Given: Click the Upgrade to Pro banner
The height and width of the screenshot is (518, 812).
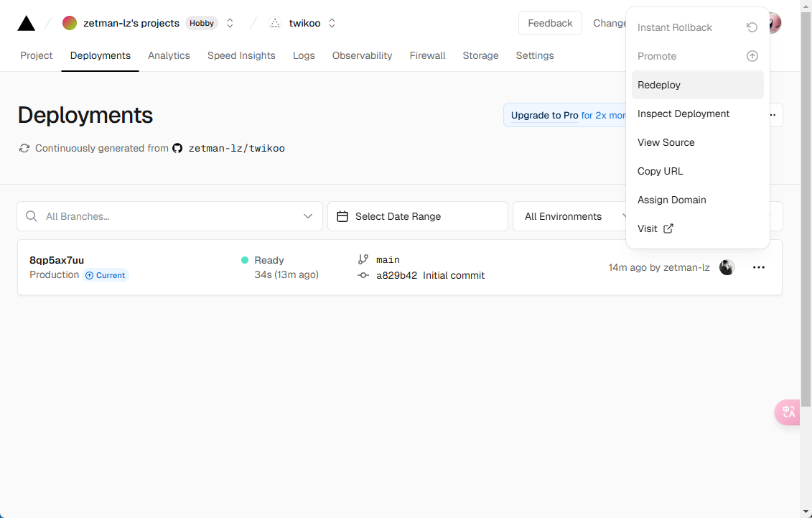Looking at the screenshot, I should [x=566, y=115].
